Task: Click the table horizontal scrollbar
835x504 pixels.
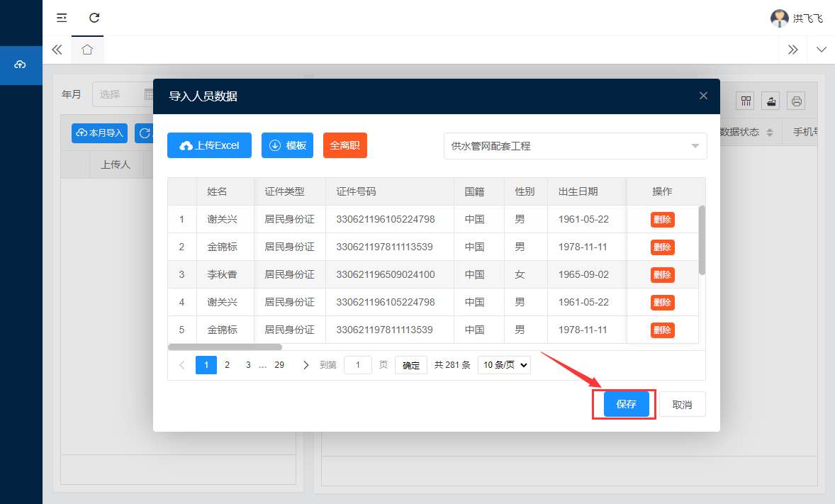Action: point(225,347)
